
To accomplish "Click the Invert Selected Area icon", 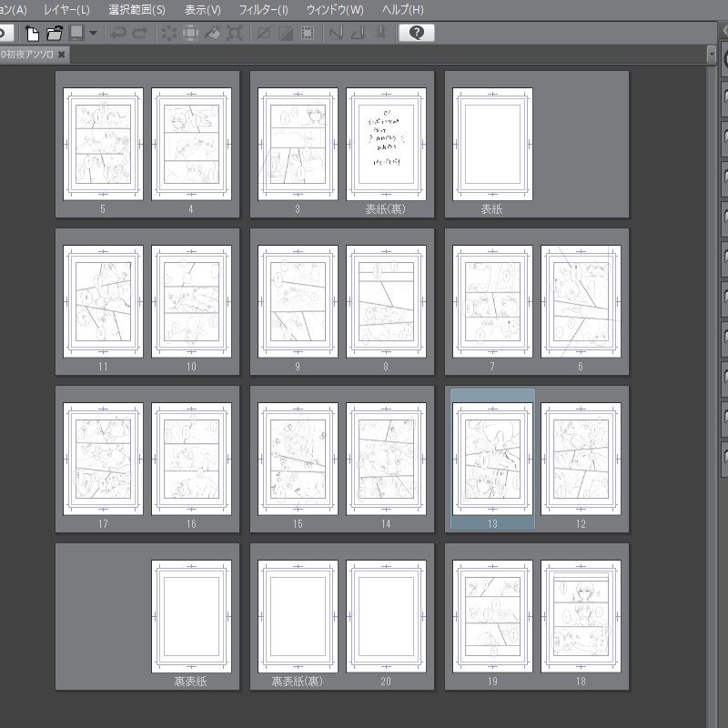I will pos(285,33).
